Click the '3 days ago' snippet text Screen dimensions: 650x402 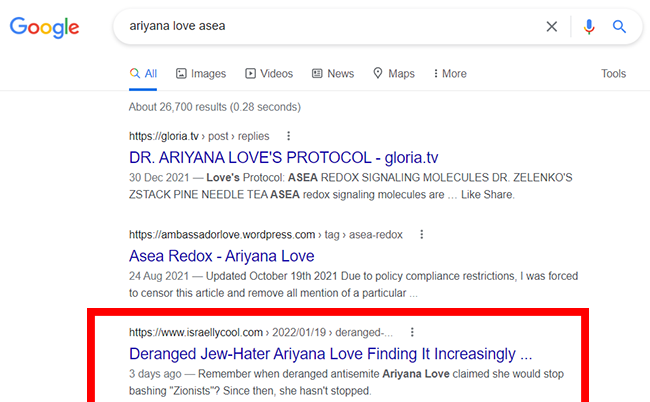tap(155, 374)
